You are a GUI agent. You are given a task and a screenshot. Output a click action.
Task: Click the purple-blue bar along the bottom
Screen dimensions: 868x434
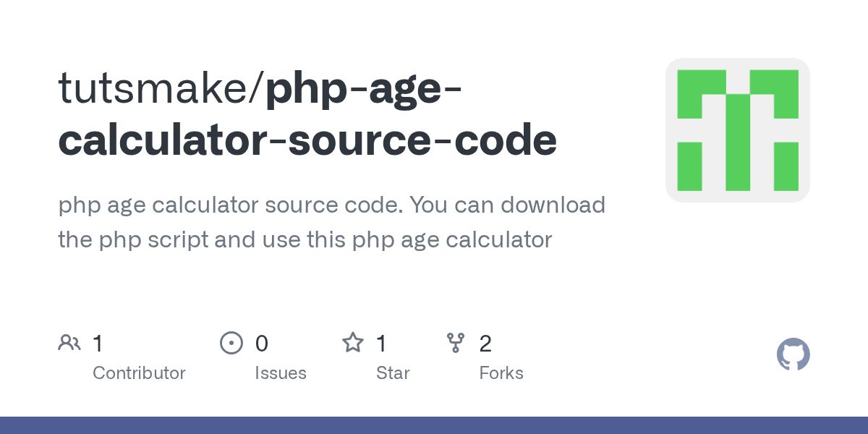point(434,425)
